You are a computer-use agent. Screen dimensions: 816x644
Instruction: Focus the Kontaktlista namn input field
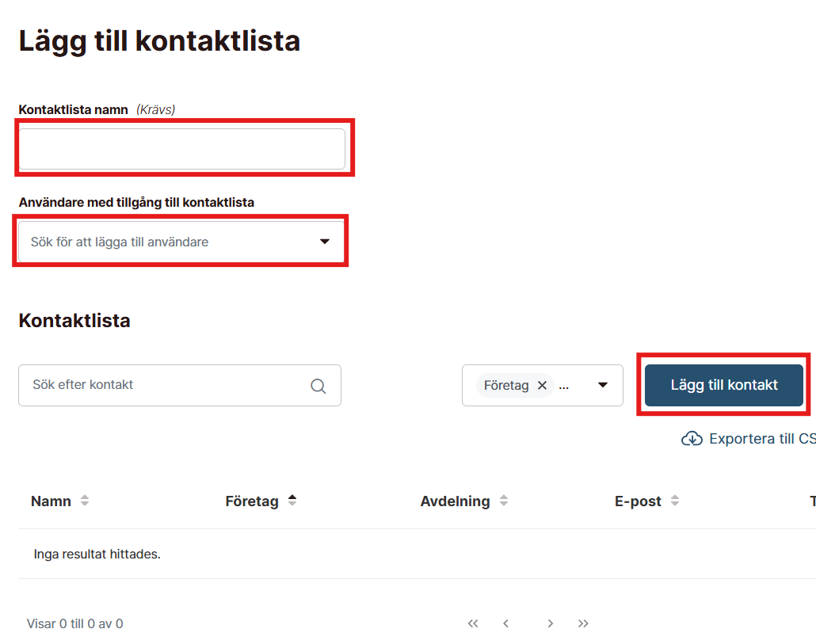182,149
